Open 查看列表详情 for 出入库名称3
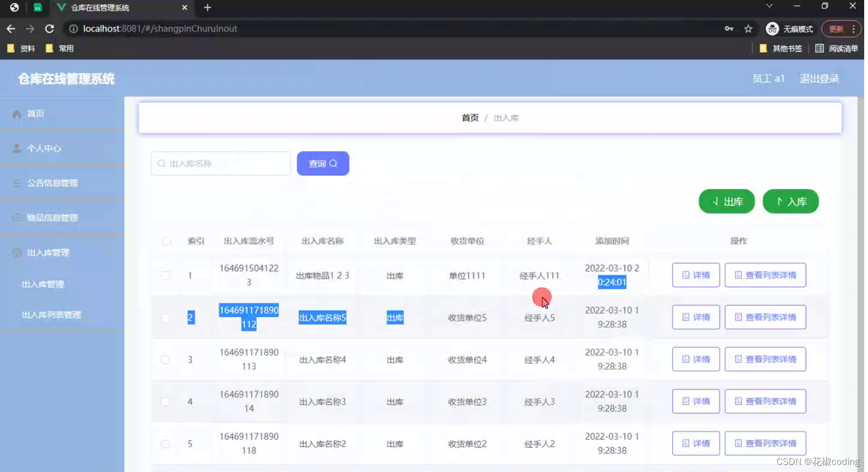Screen dimensions: 868x472 [x=765, y=401]
